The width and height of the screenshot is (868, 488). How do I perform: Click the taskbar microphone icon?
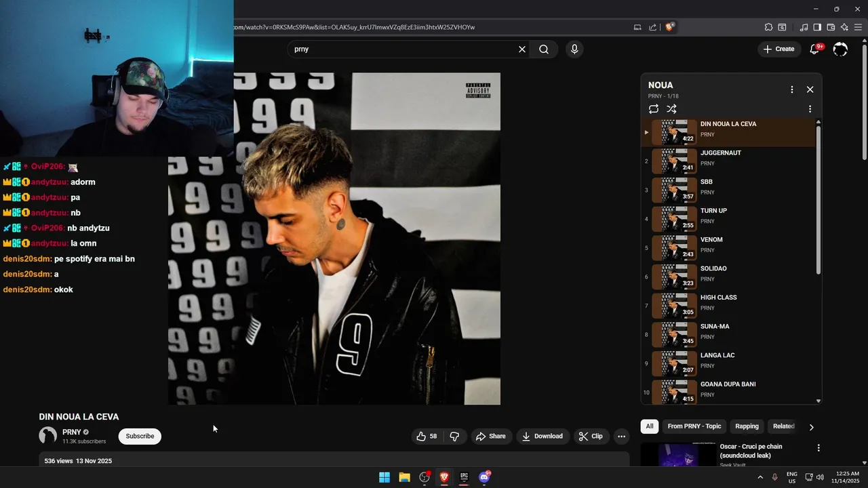(x=774, y=477)
